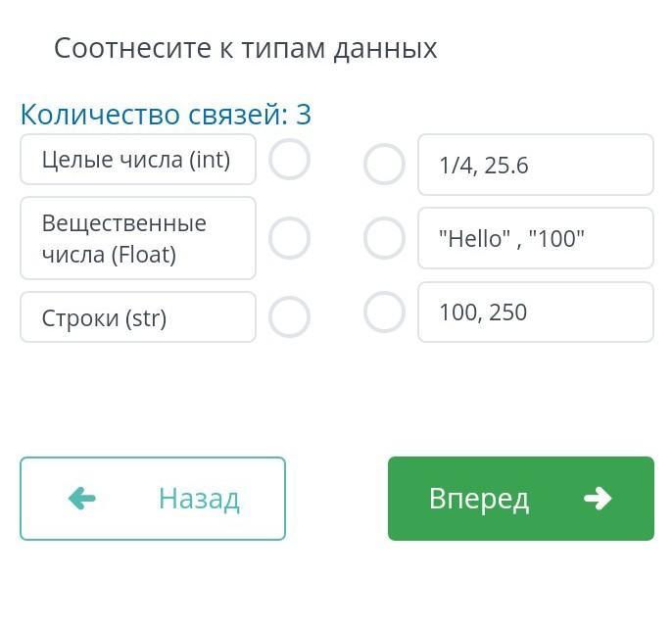Click the Вперед text label
The image size is (672, 625).
point(479,499)
